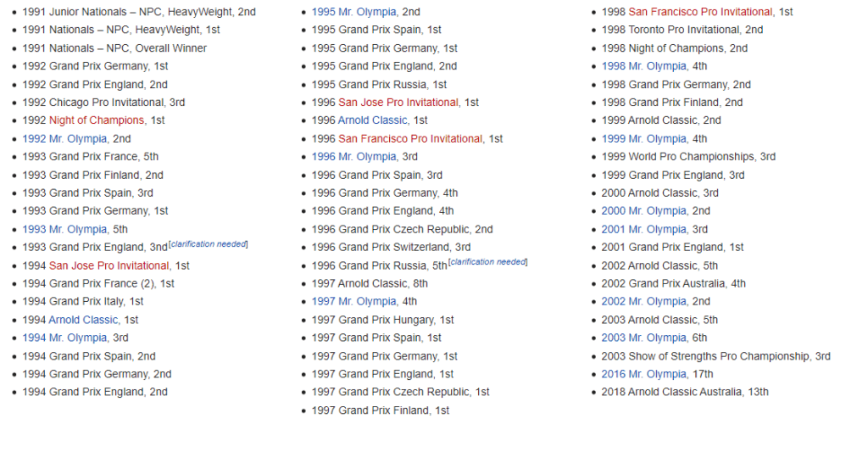The image size is (868, 469).
Task: Click '1995 Grand Prix Germany, 1st' entry
Action: pyautogui.click(x=385, y=48)
